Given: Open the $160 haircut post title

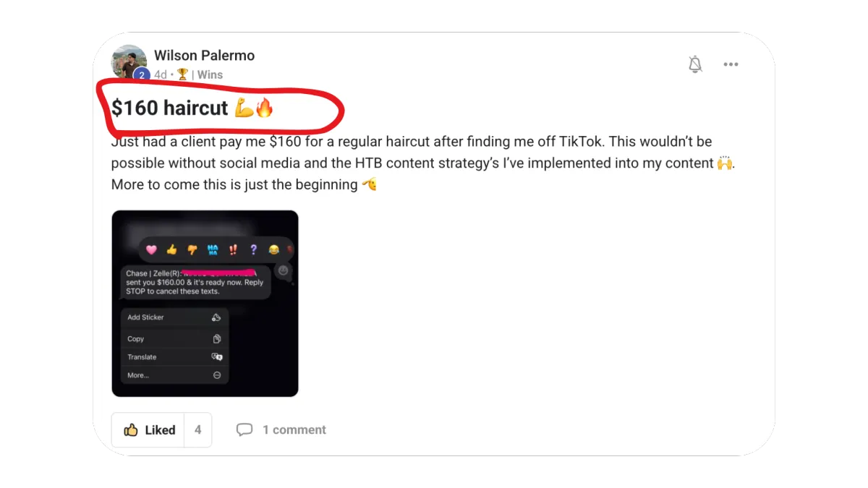Looking at the screenshot, I should tap(192, 108).
